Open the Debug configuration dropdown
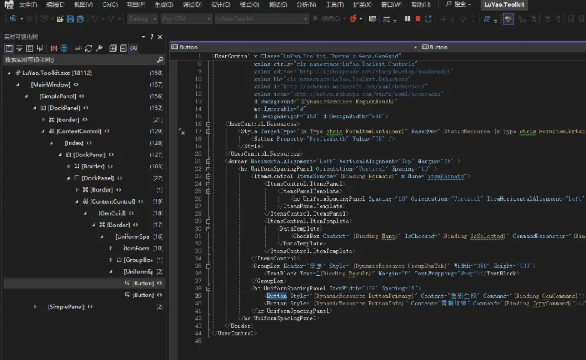 [142, 18]
